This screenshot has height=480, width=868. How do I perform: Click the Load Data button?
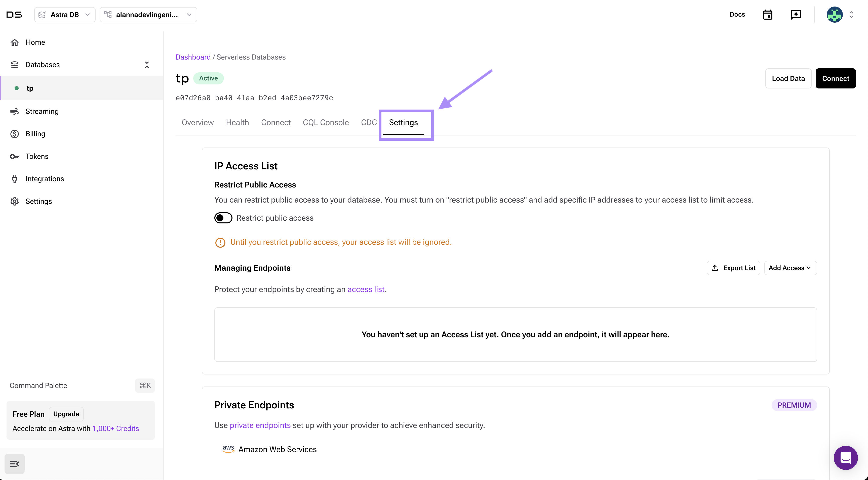click(x=788, y=78)
